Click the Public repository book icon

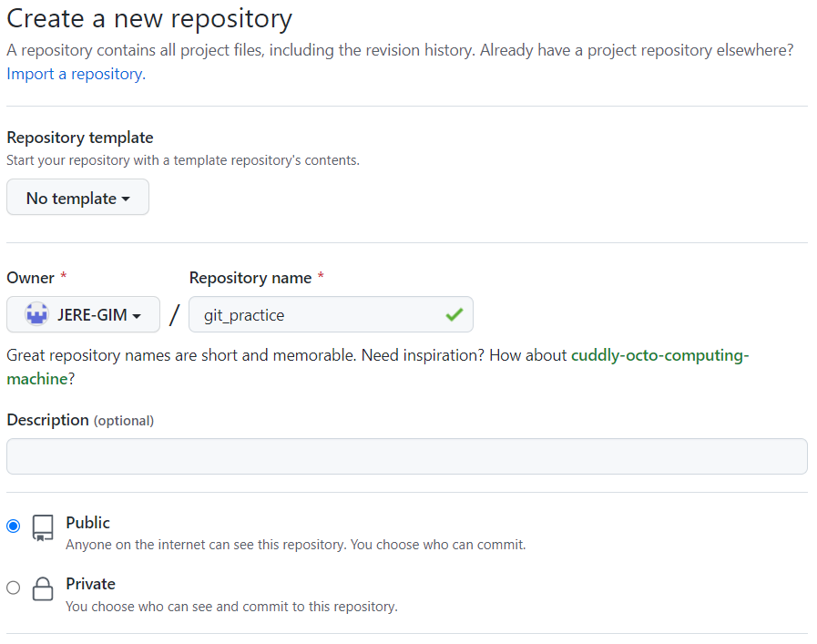(43, 527)
